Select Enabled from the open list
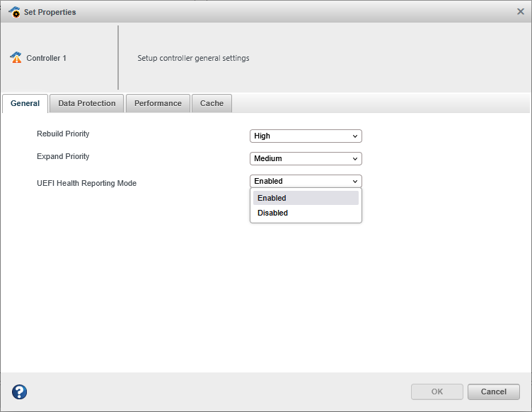The height and width of the screenshot is (412, 532). click(306, 198)
